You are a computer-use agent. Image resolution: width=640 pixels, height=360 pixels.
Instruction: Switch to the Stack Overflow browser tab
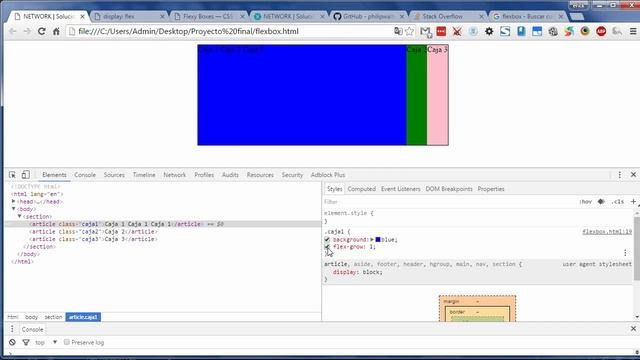442,16
